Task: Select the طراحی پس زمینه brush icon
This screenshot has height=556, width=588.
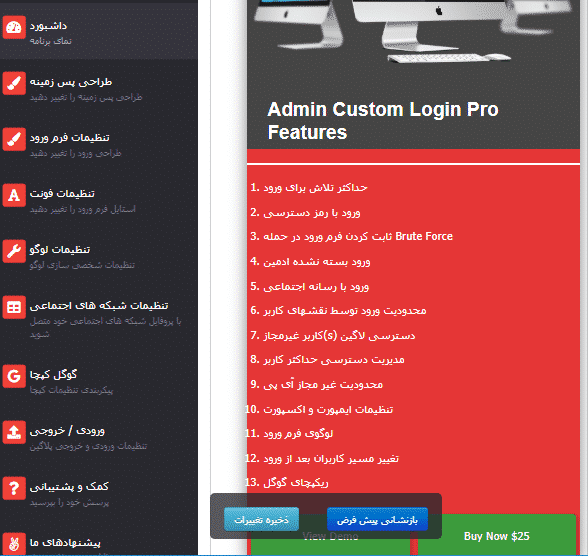Action: point(14,83)
